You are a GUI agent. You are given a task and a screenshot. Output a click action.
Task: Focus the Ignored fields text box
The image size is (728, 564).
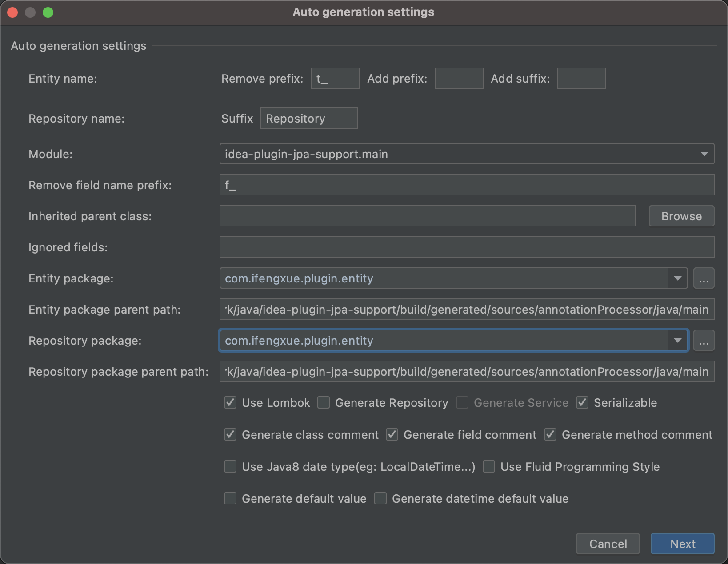pyautogui.click(x=467, y=247)
